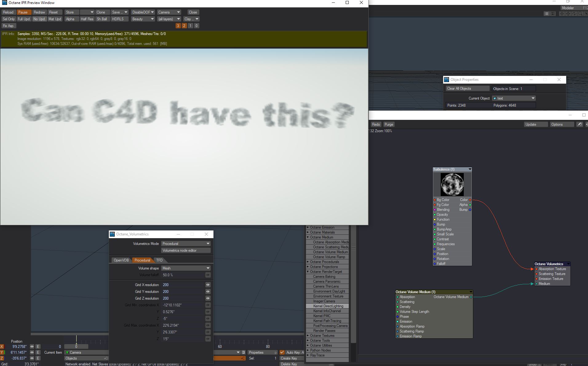Click the Purge button in node editor
The image size is (588, 366).
tap(389, 124)
